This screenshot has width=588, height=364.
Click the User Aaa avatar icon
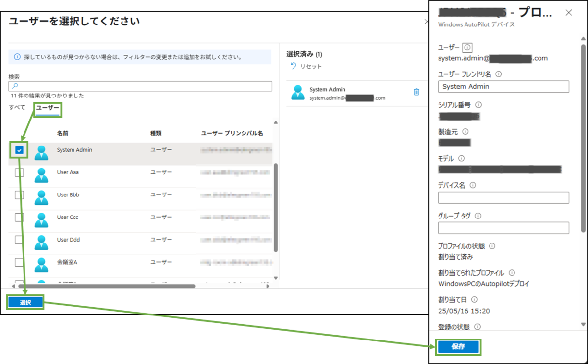41,175
